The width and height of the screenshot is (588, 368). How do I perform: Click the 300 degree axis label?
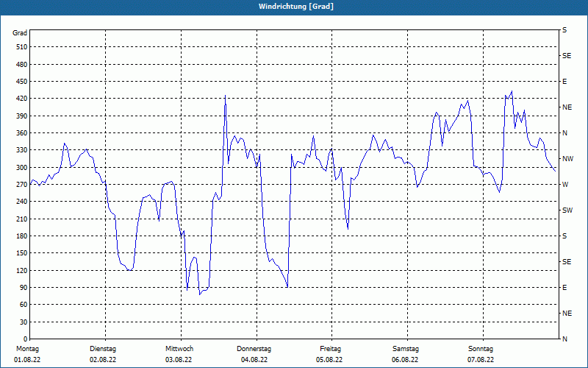21,168
